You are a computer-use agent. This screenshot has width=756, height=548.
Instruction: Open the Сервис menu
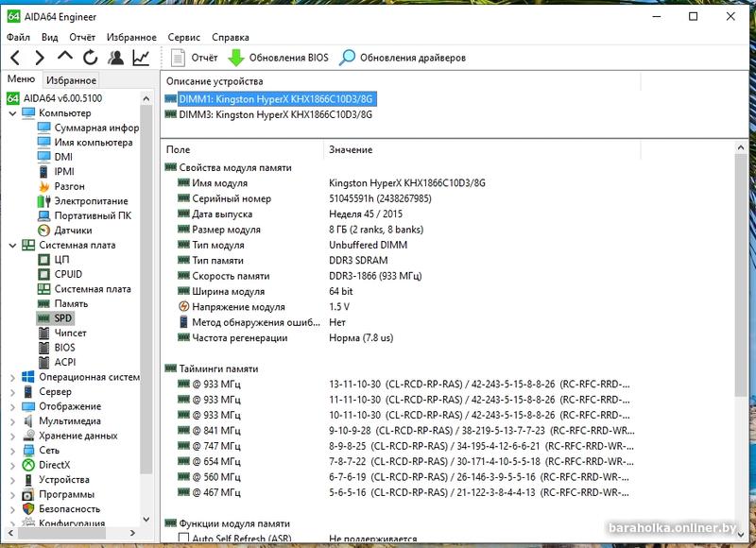click(x=183, y=38)
